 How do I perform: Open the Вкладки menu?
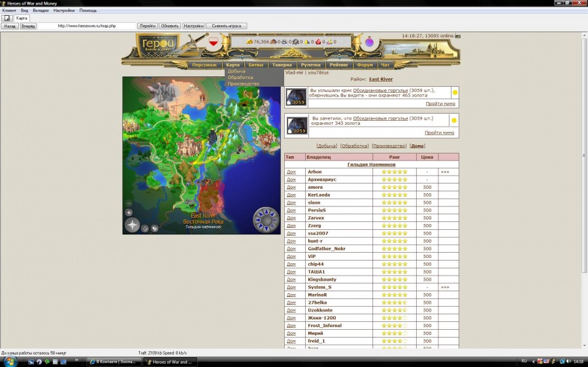point(41,10)
